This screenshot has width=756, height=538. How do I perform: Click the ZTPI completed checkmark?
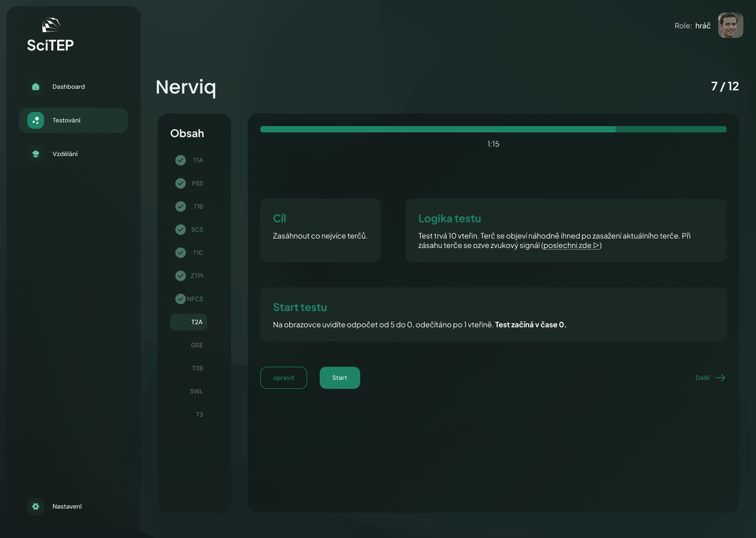[x=181, y=276]
